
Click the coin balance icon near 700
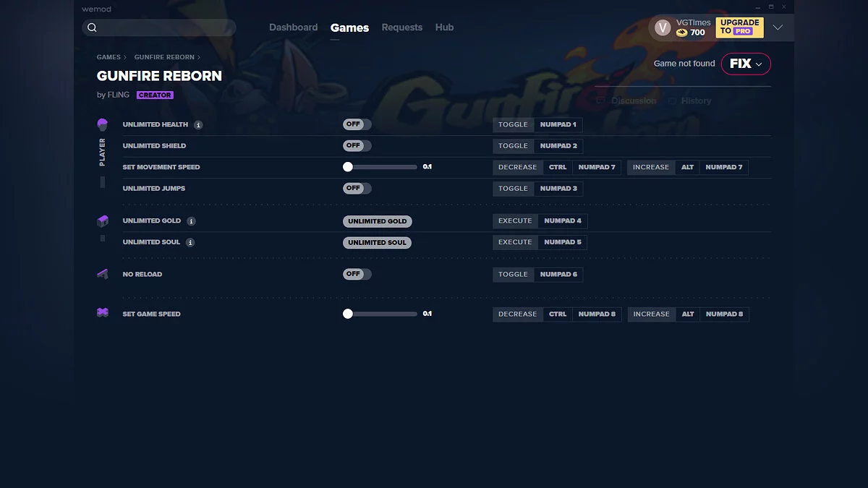681,33
